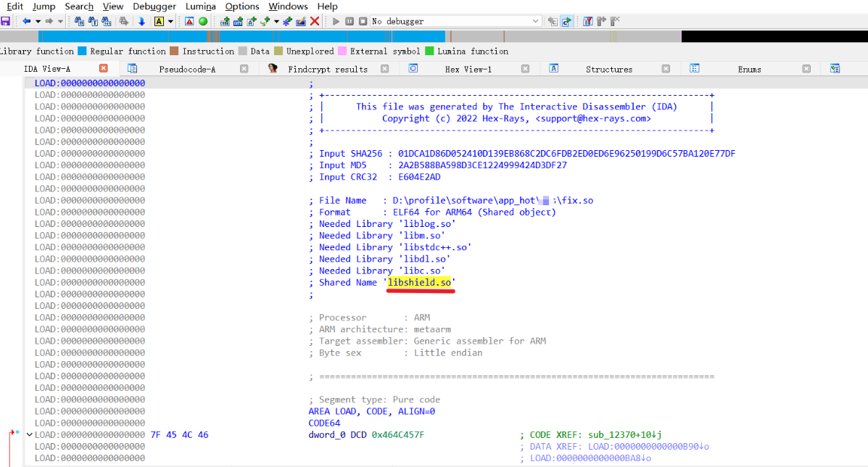Switch to the IDA View-A tab

coord(47,69)
